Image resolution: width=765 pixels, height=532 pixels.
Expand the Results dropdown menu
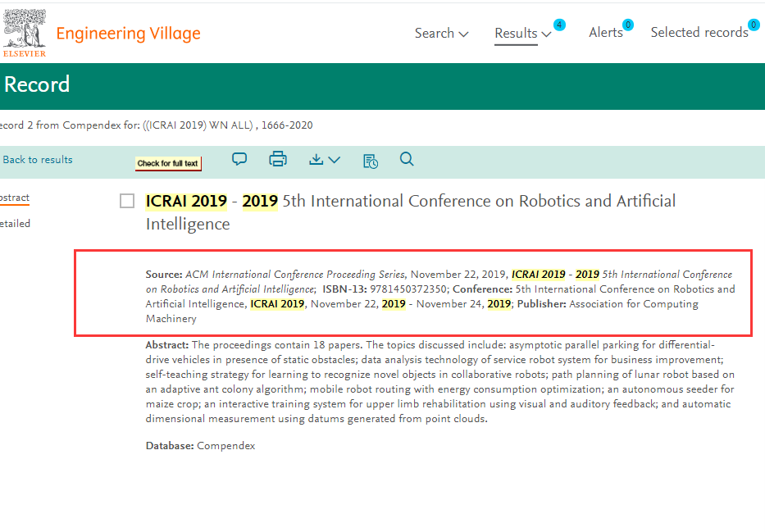[522, 33]
